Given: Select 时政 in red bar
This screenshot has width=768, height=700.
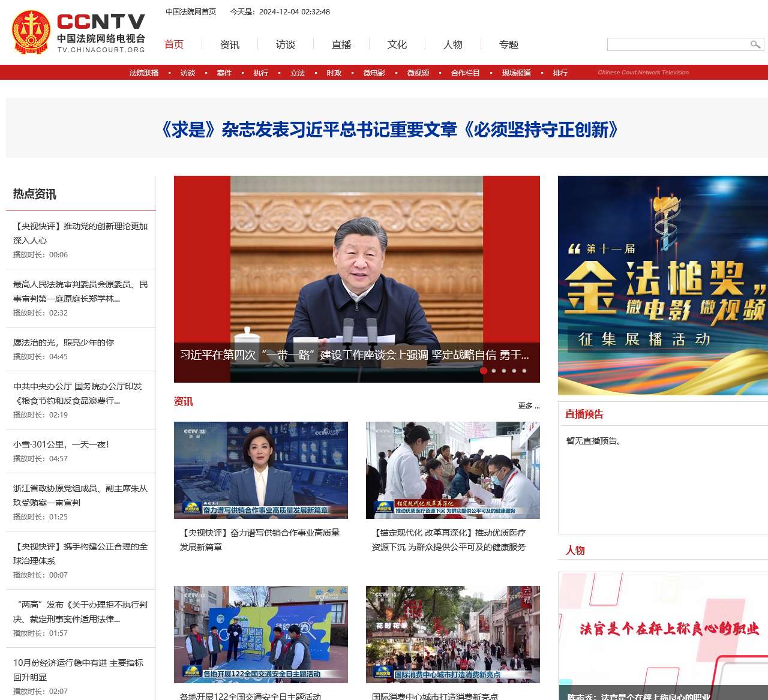Looking at the screenshot, I should tap(334, 73).
